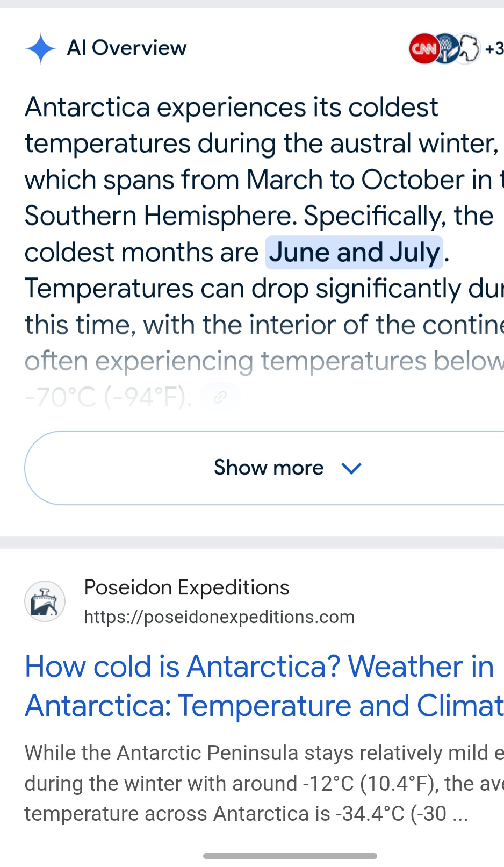Image resolution: width=504 pixels, height=867 pixels.
Task: Tap the AI Overview heading text
Action: coord(127,48)
